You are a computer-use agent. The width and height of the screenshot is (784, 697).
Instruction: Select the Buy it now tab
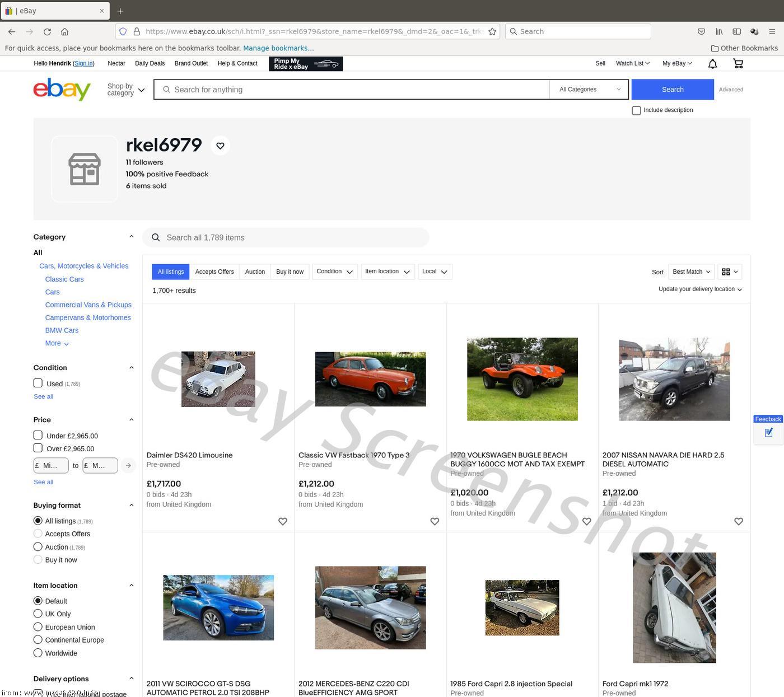pos(290,272)
